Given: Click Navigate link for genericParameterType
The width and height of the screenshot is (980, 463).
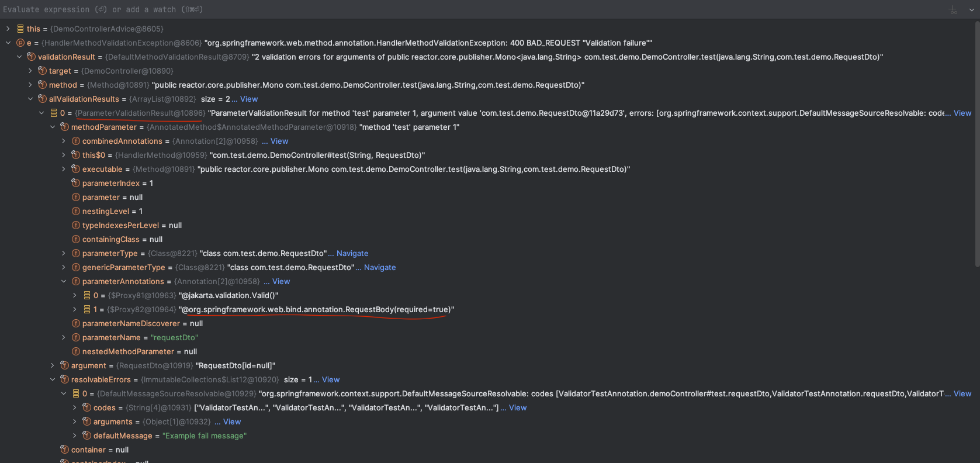Looking at the screenshot, I should pos(380,267).
